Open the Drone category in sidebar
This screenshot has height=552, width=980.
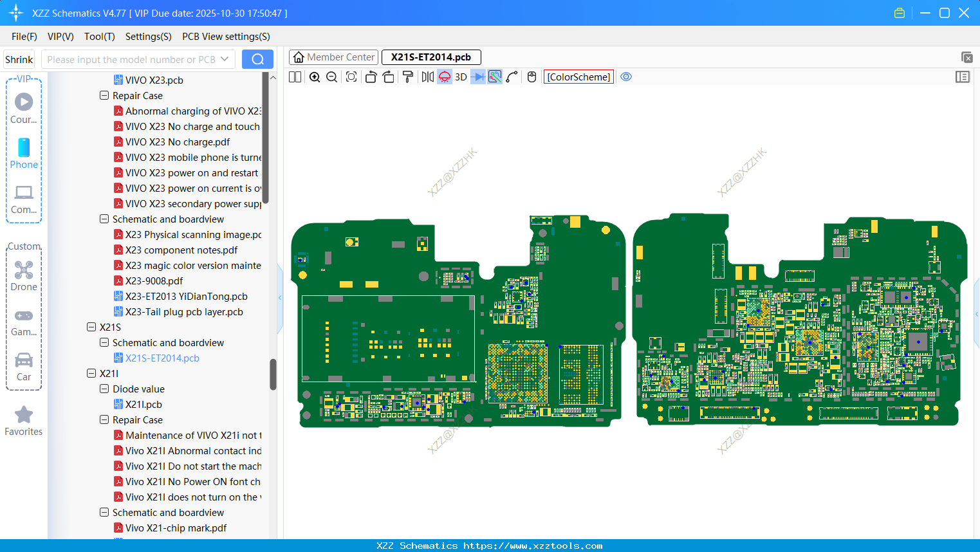click(x=24, y=276)
